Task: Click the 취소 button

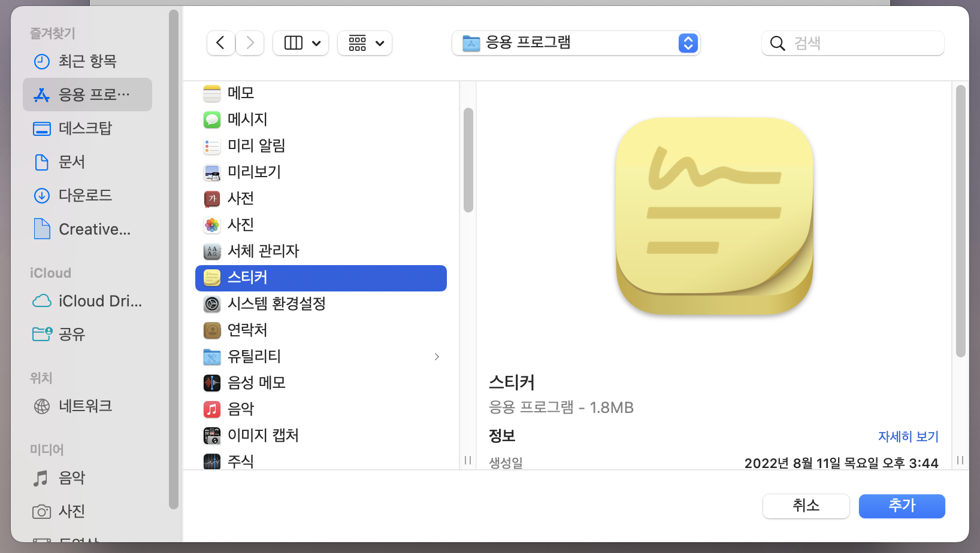Action: 806,506
